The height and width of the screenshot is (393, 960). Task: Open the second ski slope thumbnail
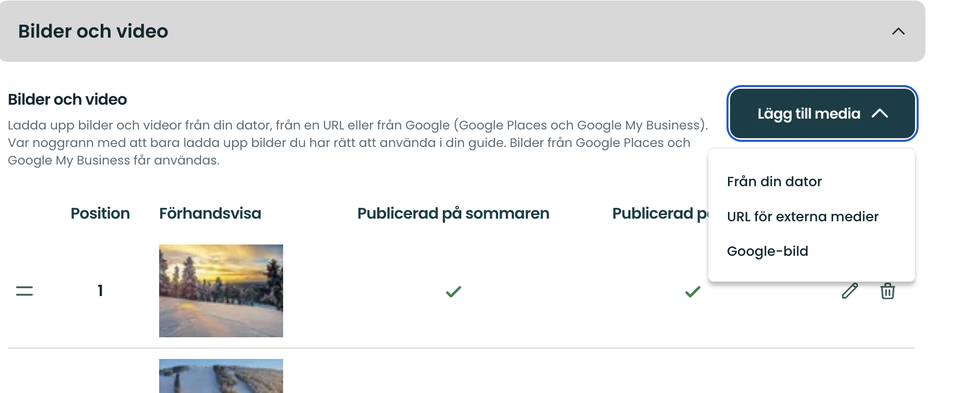[221, 376]
